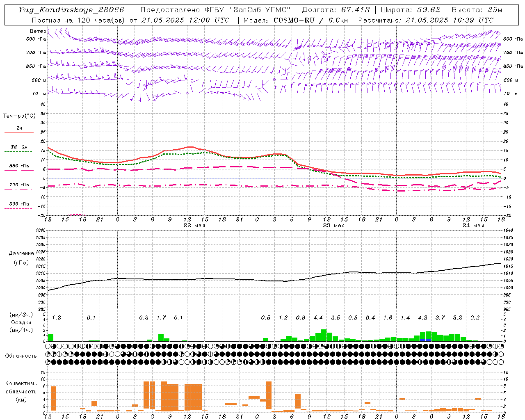Click the 700 гПа temperature legend entry
525x420 pixels.
tap(19, 185)
